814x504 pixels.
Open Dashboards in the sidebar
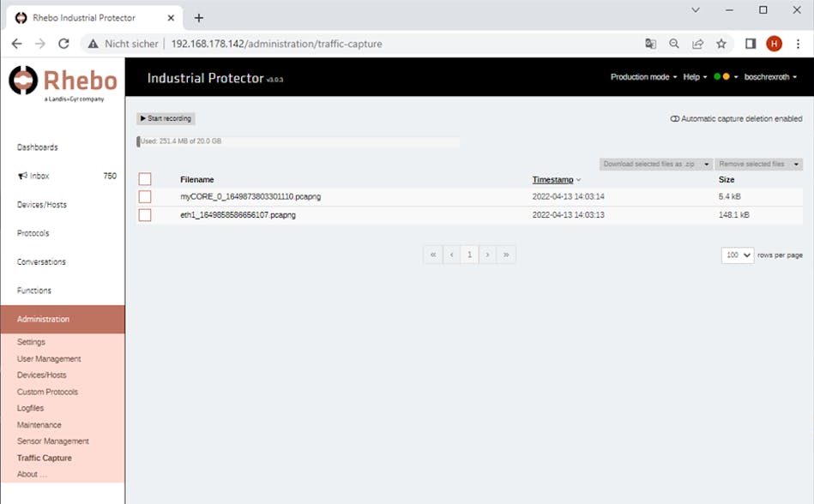pyautogui.click(x=38, y=147)
